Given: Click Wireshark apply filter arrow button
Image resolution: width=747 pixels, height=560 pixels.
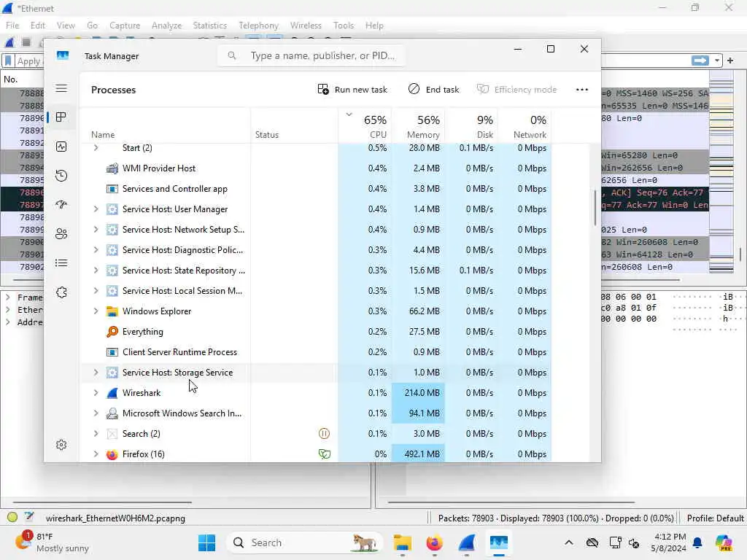Looking at the screenshot, I should pyautogui.click(x=700, y=61).
